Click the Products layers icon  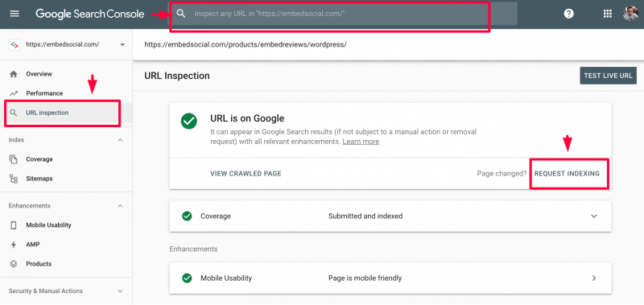[x=14, y=264]
